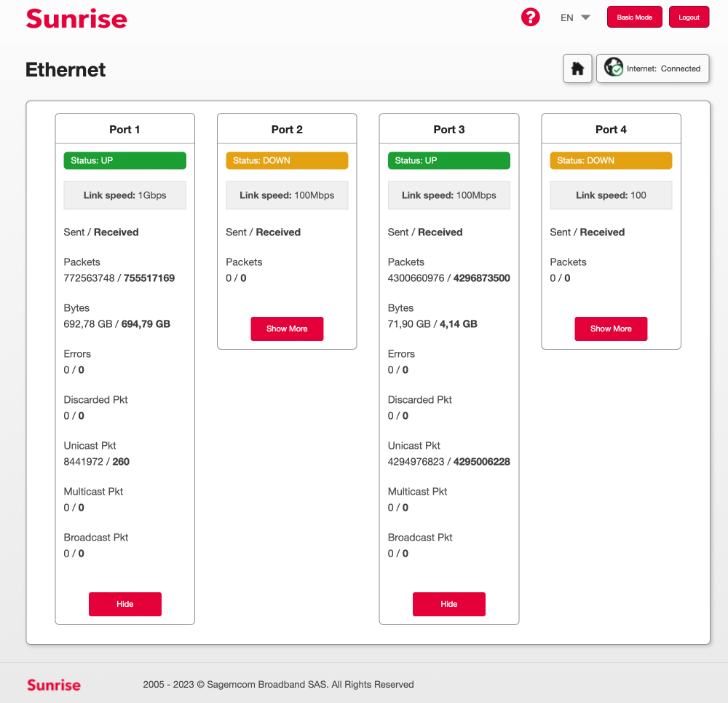This screenshot has height=703, width=728.
Task: Open the EN language dropdown
Action: point(575,17)
